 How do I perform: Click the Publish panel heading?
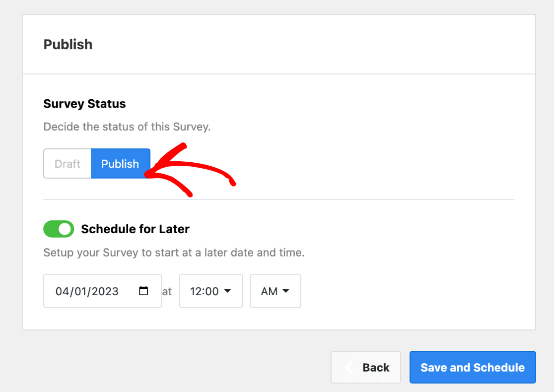(x=68, y=45)
